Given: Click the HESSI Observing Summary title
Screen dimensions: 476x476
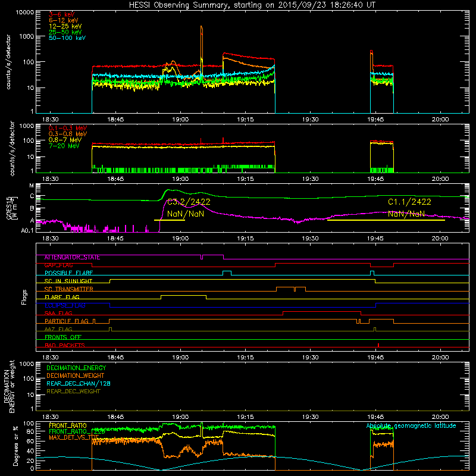Looking at the screenshot, I should [x=252, y=5].
